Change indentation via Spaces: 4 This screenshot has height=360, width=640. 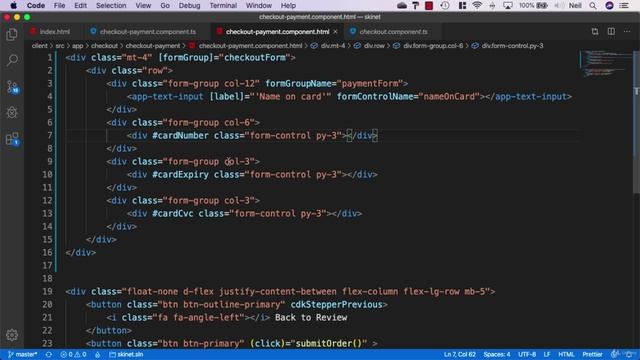(497, 354)
